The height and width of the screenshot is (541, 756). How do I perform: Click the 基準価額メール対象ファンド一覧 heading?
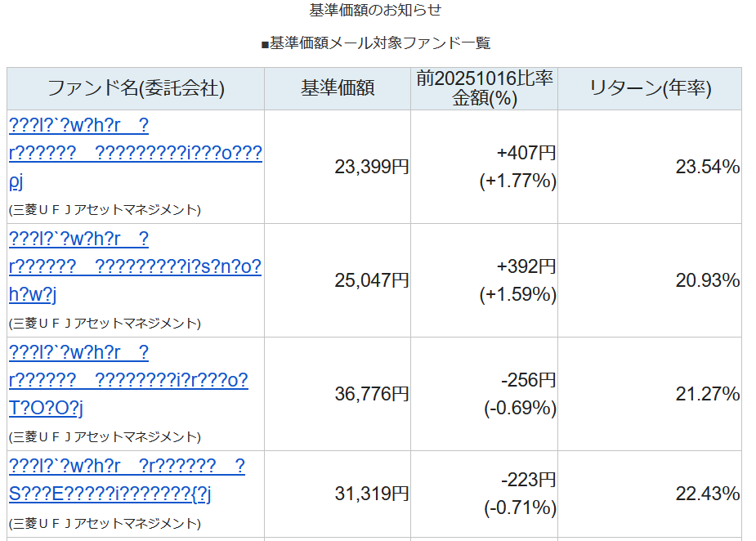(376, 43)
